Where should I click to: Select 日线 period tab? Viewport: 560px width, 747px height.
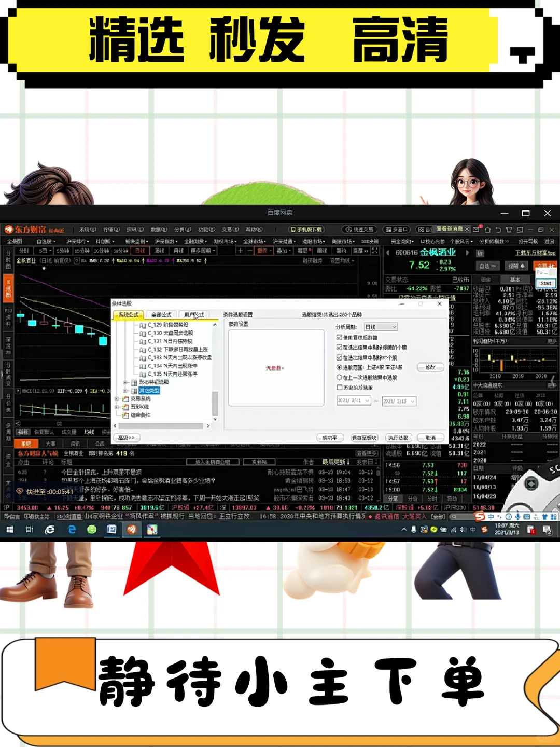(x=141, y=251)
